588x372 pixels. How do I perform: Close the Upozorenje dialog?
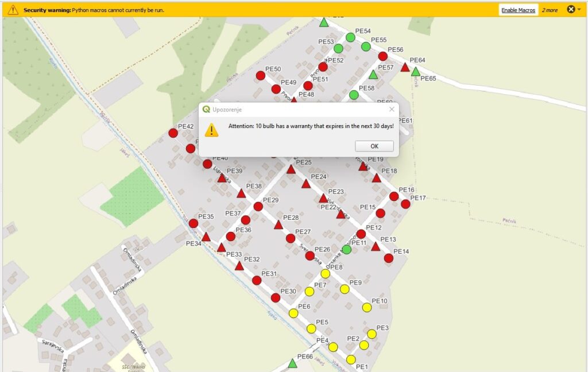[393, 108]
